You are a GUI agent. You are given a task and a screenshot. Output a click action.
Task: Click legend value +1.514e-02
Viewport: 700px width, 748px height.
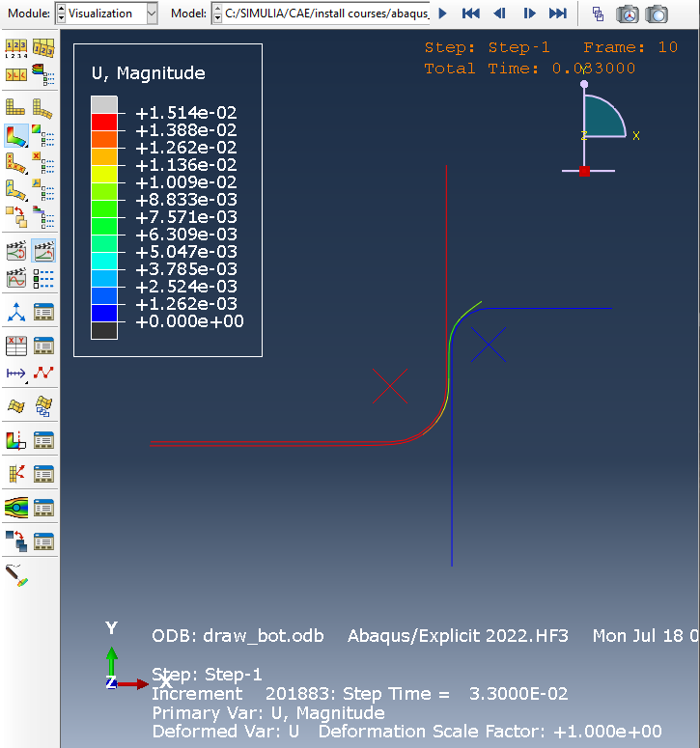click(186, 113)
